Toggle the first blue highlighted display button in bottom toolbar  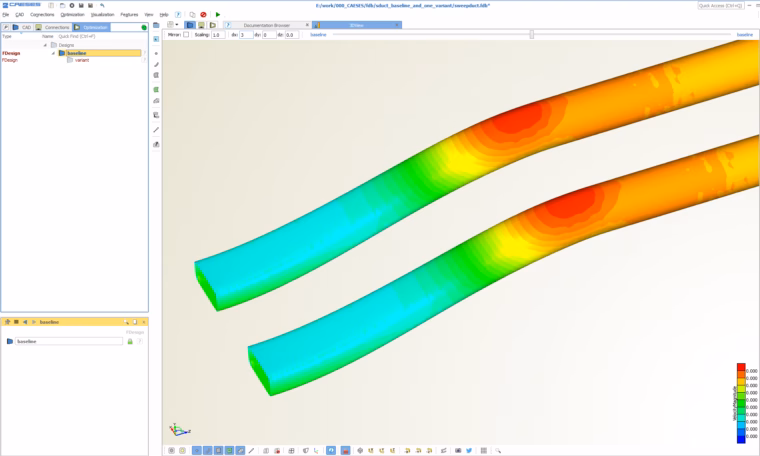pos(197,451)
